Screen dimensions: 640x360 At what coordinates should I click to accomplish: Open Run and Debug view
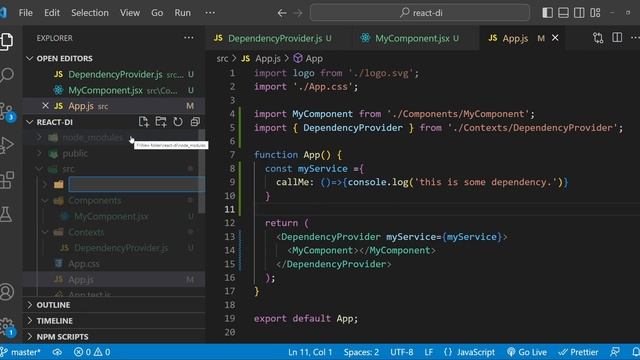pos(7,145)
